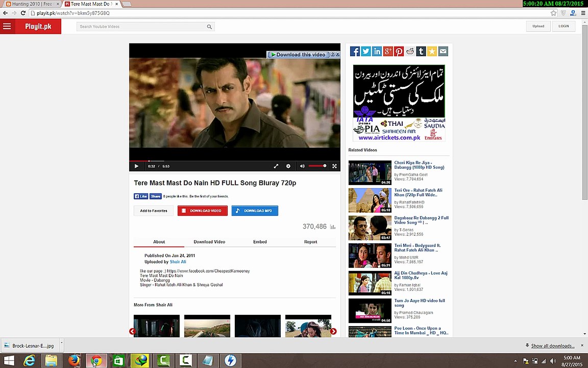Image resolution: width=588 pixels, height=368 pixels.
Task: Click the LOGIN button
Action: point(563,26)
